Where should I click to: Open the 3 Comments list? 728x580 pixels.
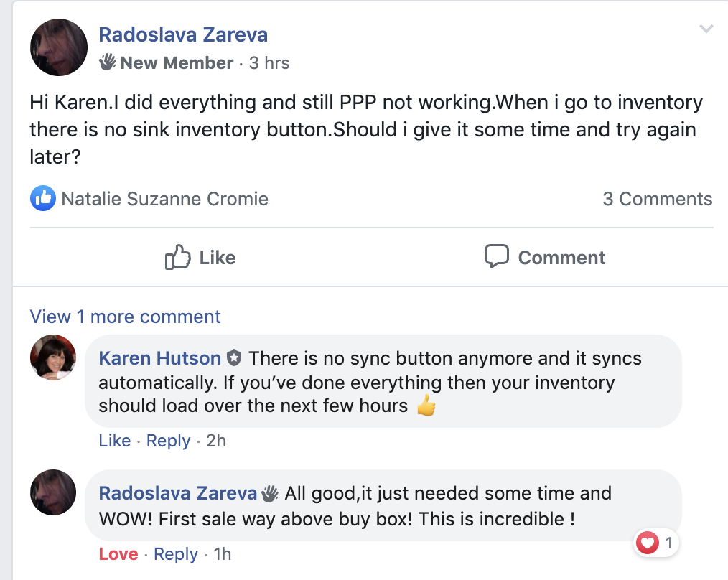658,199
